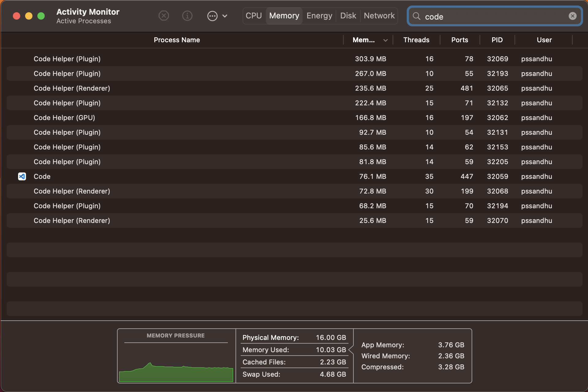Toggle the Memory column sort direction arrow
The image size is (588, 392).
[386, 40]
